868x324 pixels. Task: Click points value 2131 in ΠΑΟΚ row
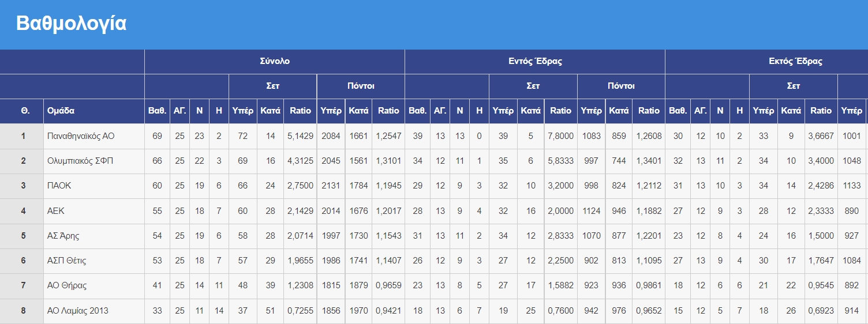tap(331, 186)
